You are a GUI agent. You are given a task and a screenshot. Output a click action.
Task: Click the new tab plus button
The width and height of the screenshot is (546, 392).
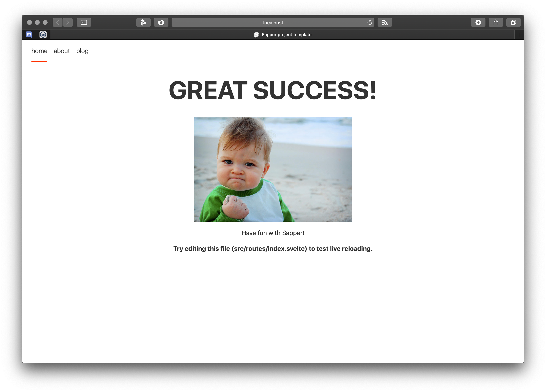519,34
